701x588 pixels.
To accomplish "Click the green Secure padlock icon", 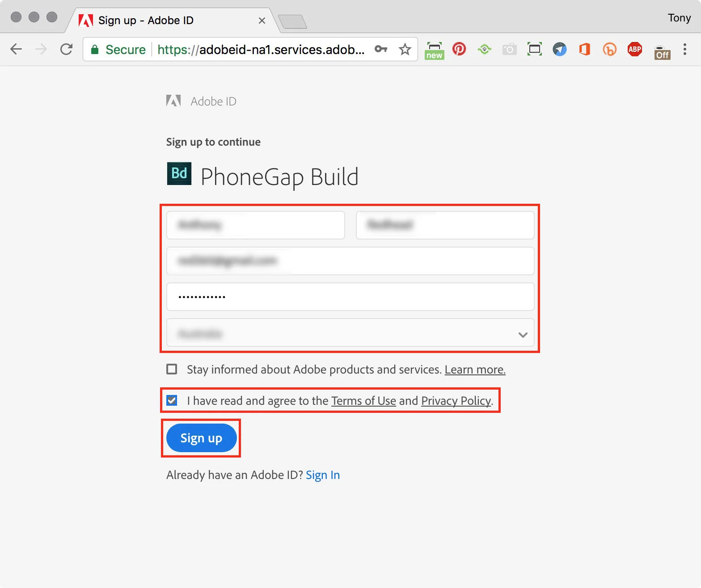I will point(94,50).
